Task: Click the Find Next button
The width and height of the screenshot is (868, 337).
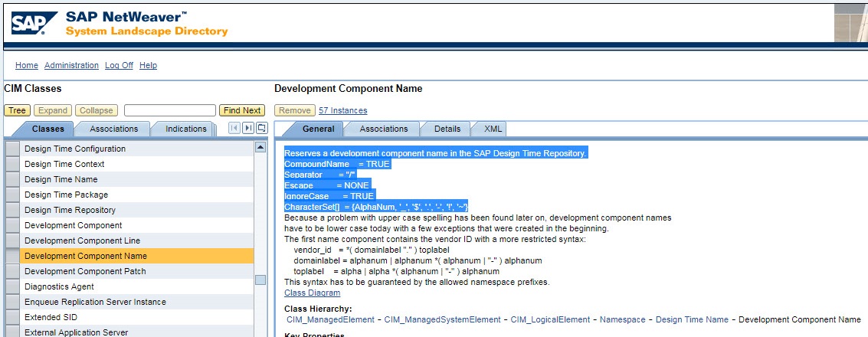Action: click(242, 110)
